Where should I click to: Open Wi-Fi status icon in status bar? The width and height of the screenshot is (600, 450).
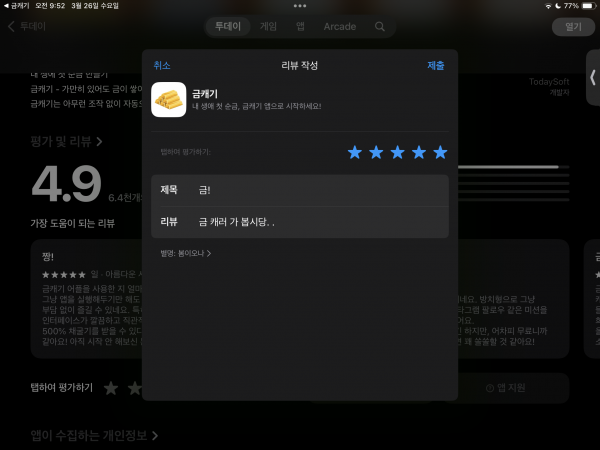548,6
